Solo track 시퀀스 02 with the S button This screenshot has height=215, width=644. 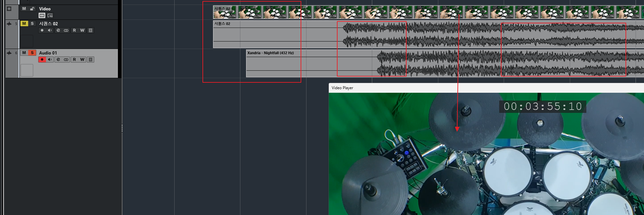point(32,23)
